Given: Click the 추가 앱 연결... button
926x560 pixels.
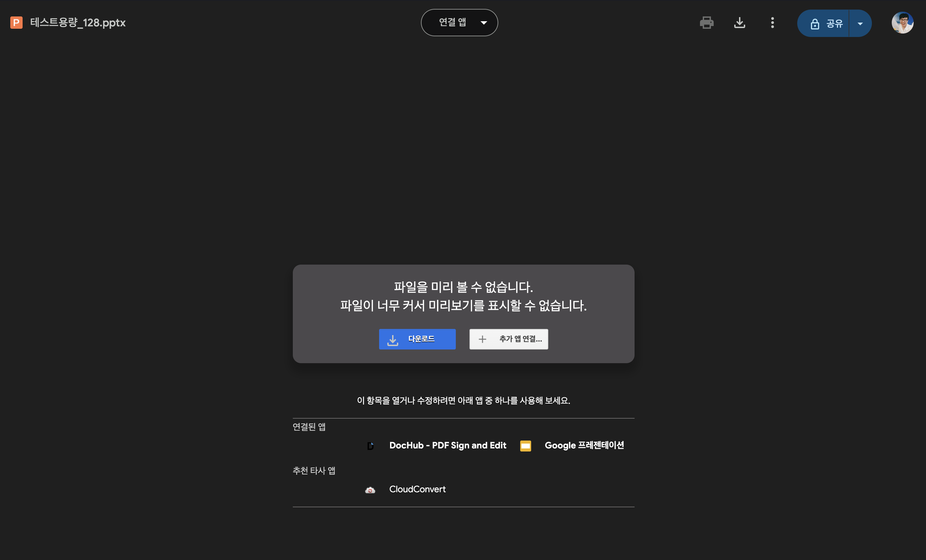Looking at the screenshot, I should [x=509, y=339].
